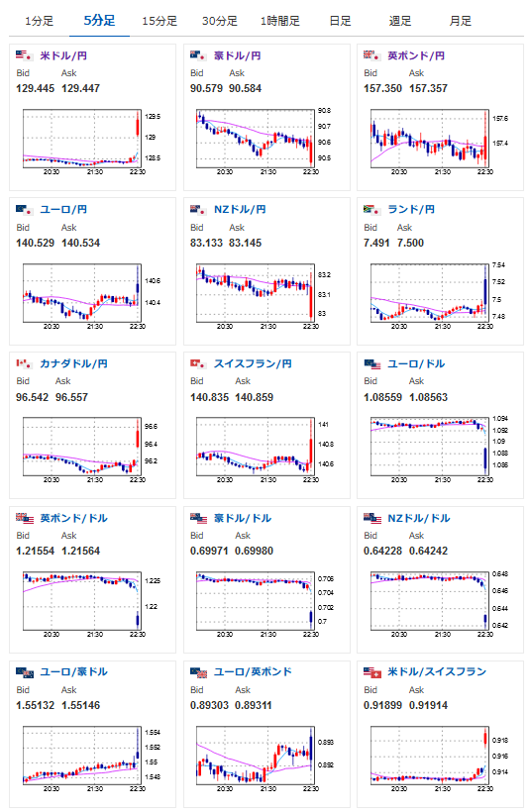Image resolution: width=529 pixels, height=812 pixels.
Task: Open the ユーロ/豪ドル pair link
Action: [x=74, y=672]
